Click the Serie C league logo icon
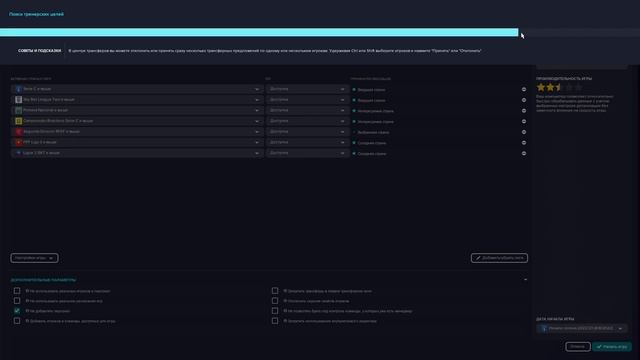The height and width of the screenshot is (360, 640). 18,89
